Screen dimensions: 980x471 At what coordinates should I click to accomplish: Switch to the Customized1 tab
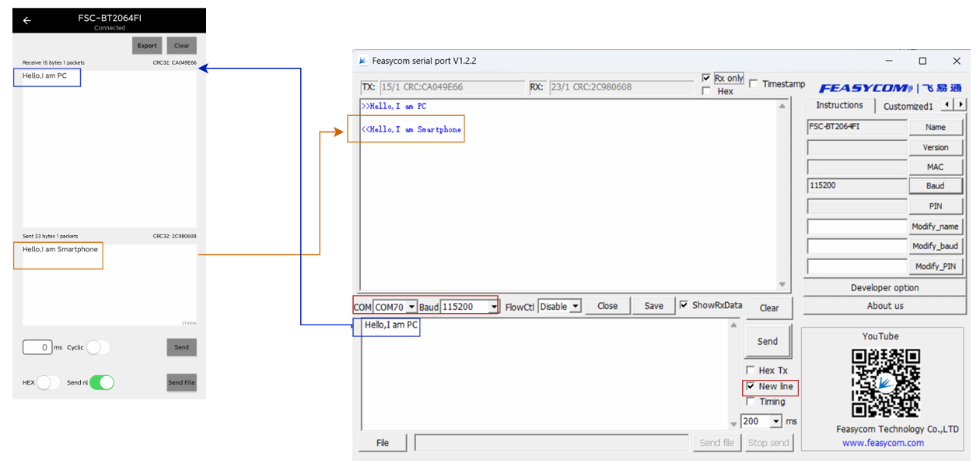[907, 106]
